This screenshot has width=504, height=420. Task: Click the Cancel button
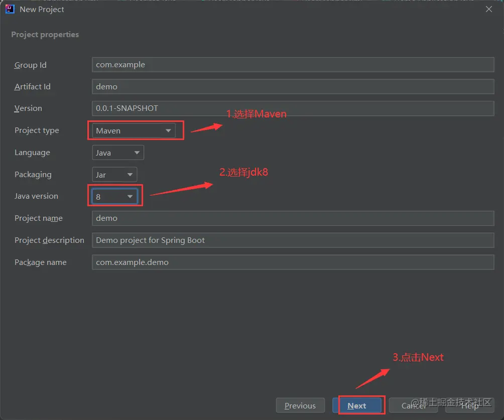413,405
